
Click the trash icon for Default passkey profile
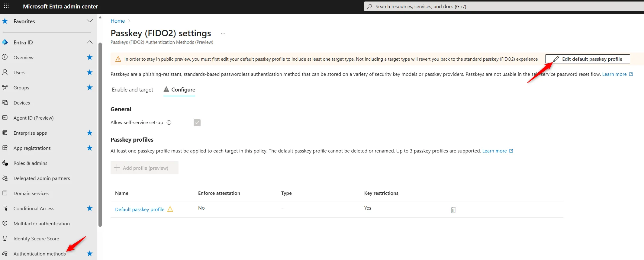pos(453,210)
